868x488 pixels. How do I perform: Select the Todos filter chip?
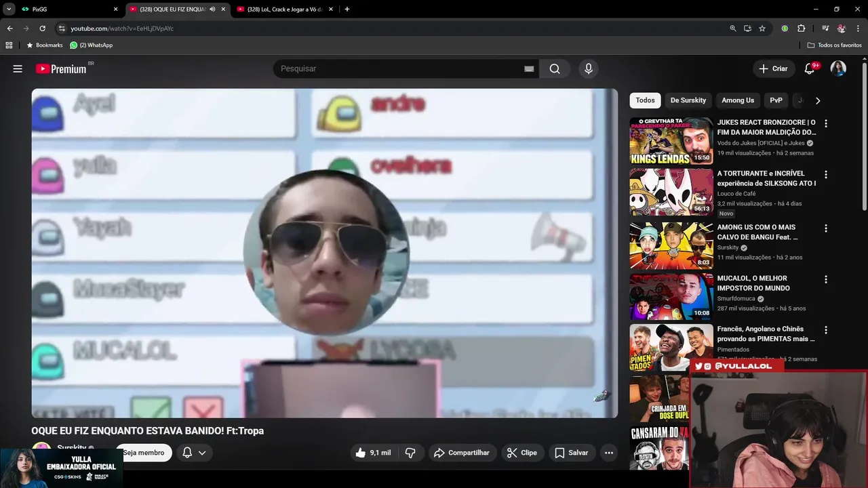click(x=645, y=100)
